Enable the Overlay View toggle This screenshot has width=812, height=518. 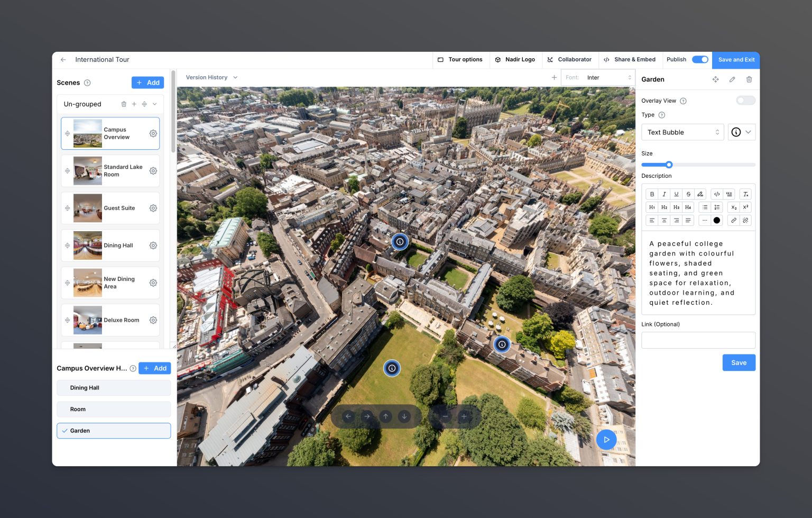point(745,101)
